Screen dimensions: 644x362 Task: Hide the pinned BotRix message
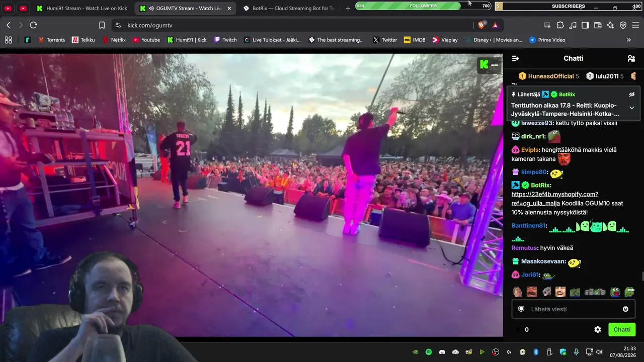tap(632, 95)
